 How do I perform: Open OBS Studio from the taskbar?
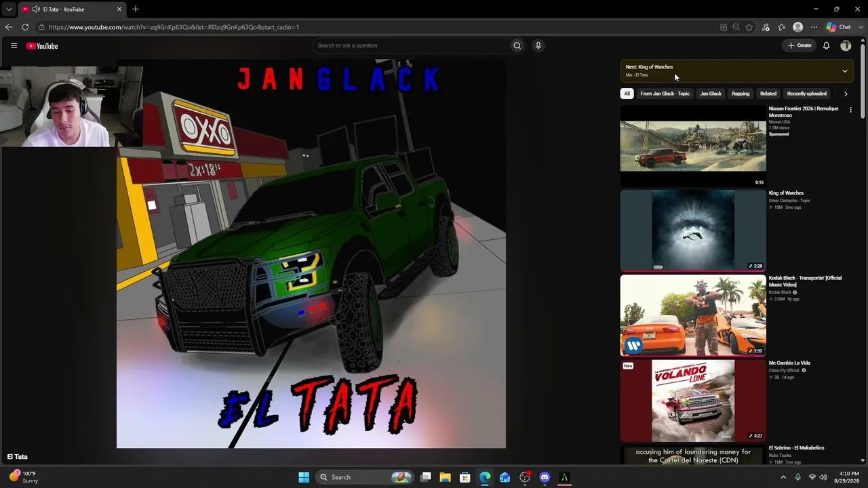click(525, 477)
